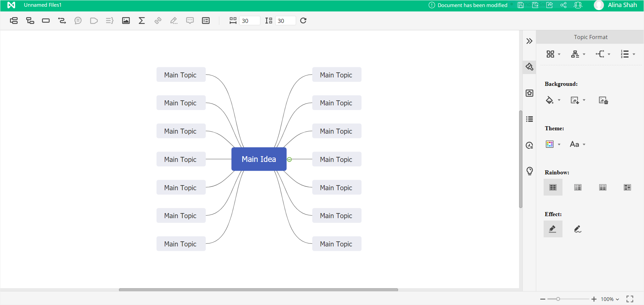Open the outline list panel in sidebar
Image resolution: width=644 pixels, height=305 pixels.
click(529, 119)
